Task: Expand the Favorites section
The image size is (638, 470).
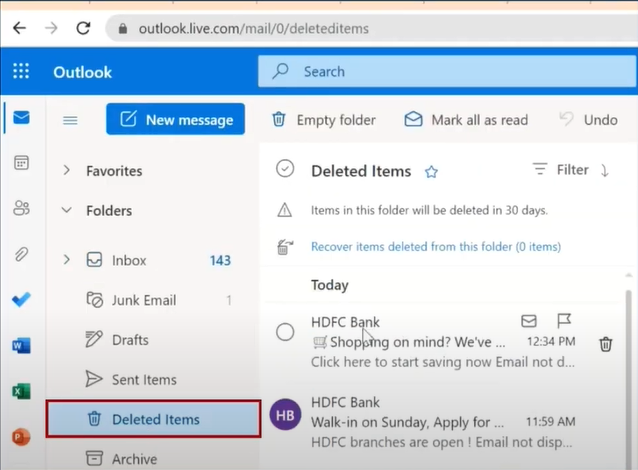Action: pyautogui.click(x=66, y=170)
